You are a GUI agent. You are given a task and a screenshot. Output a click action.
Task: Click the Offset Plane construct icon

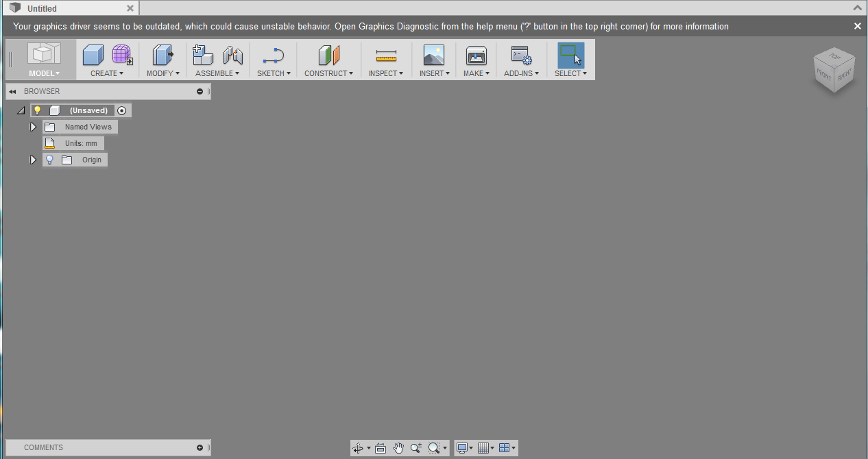point(329,55)
